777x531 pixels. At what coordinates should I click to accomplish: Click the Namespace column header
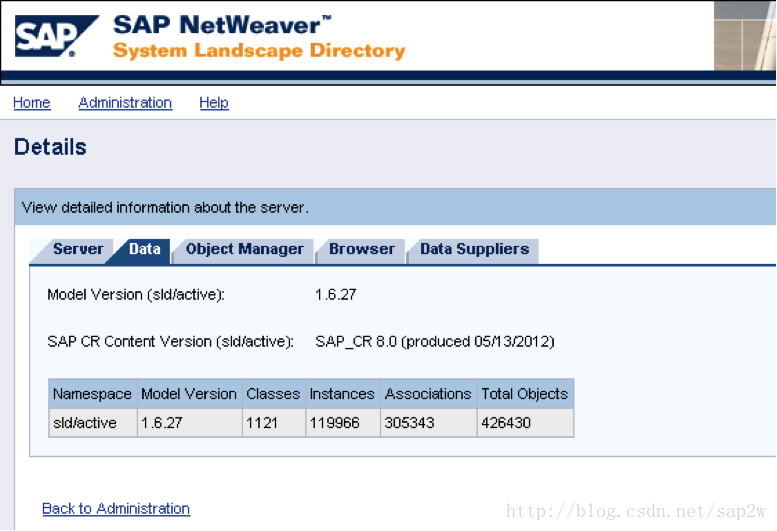pos(93,394)
